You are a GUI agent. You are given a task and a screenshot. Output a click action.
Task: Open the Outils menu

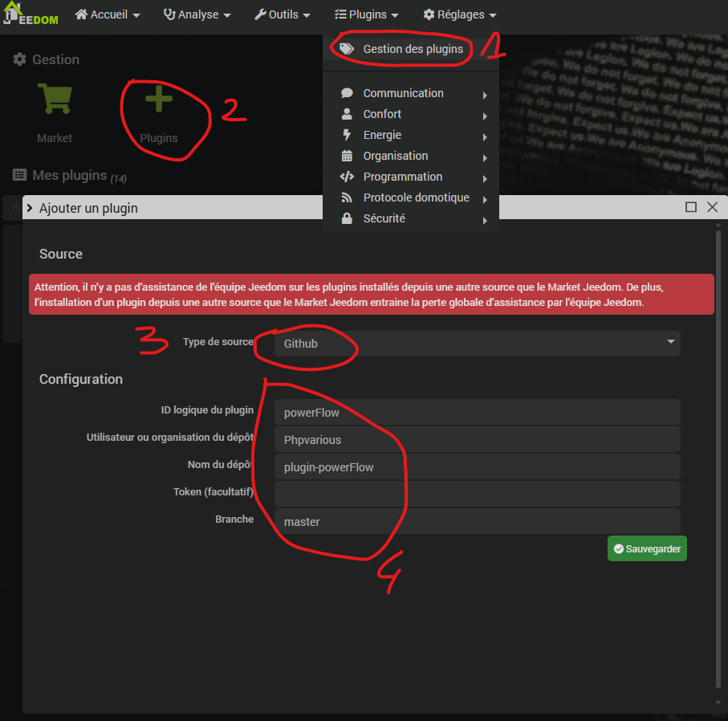[x=282, y=15]
